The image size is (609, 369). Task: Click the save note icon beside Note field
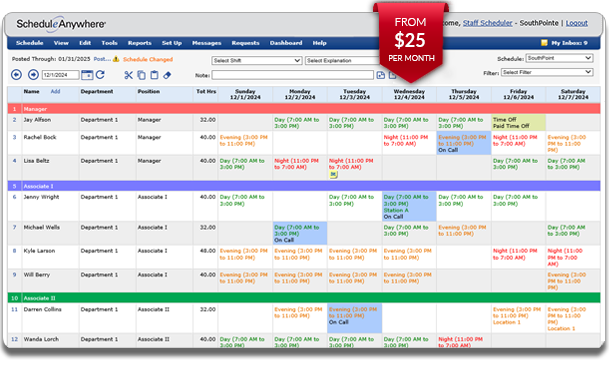click(381, 75)
